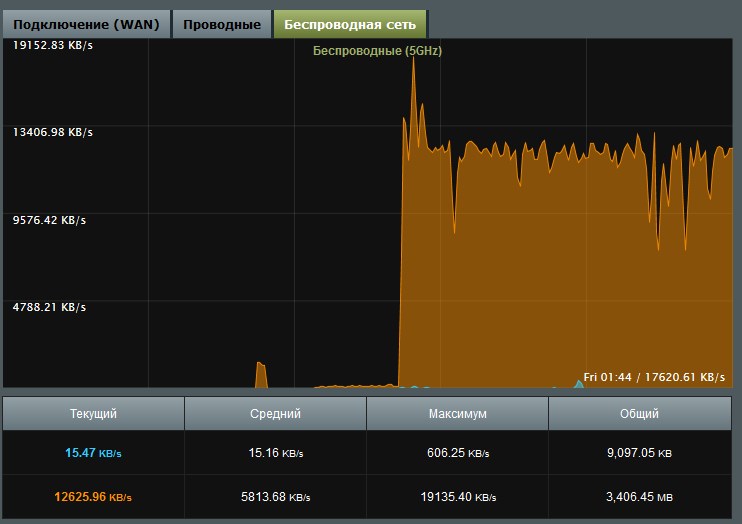Click the Беспроводные (5GHz) graph title
Image resolution: width=742 pixels, height=524 pixels.
click(377, 51)
